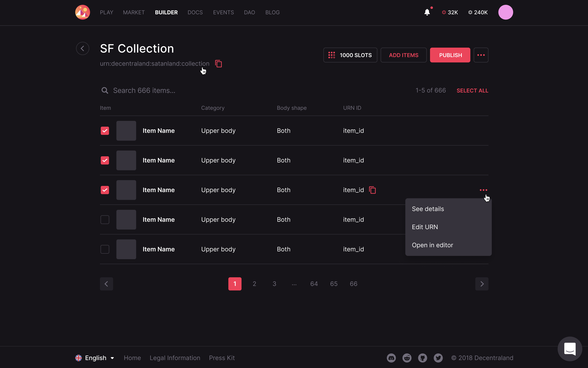The width and height of the screenshot is (588, 368).
Task: Open the GitHub icon in the footer
Action: (x=422, y=358)
